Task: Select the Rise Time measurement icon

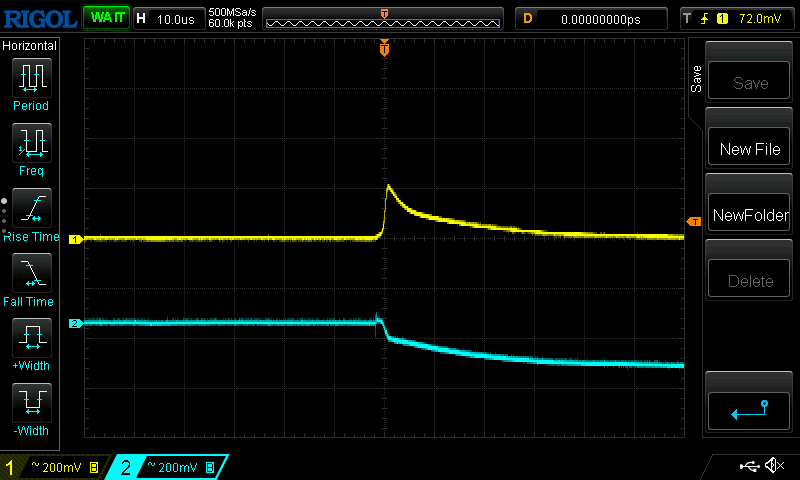Action: click(31, 207)
